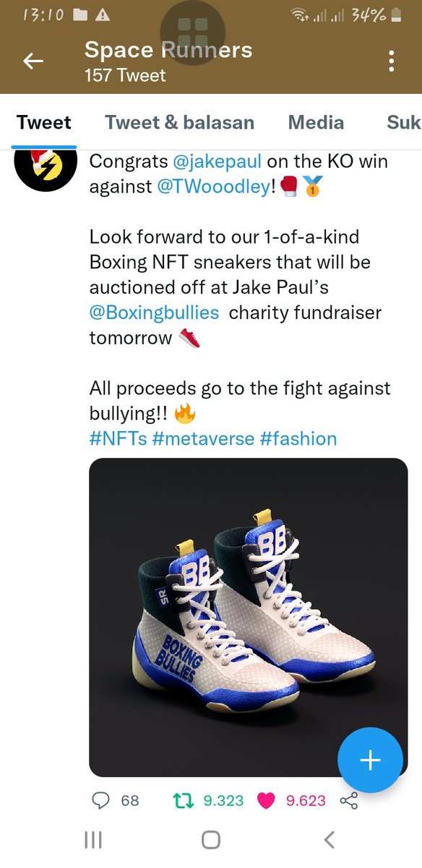Tap the back arrow icon

[33, 61]
